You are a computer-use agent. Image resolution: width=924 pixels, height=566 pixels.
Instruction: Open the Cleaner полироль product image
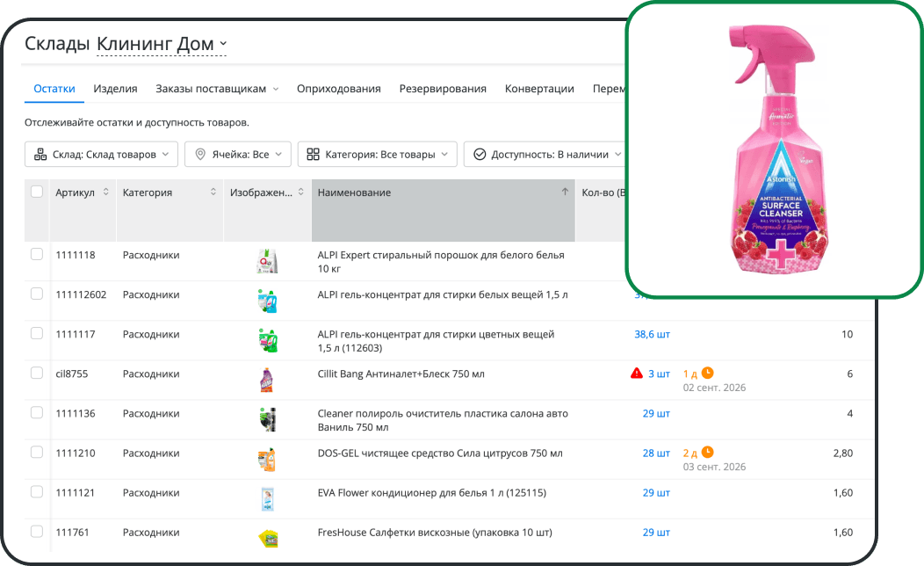pyautogui.click(x=268, y=420)
